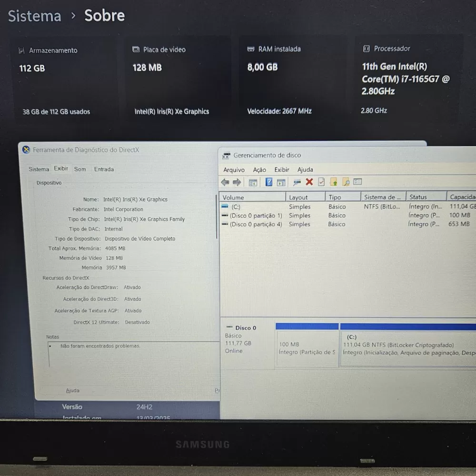Sort by the Sistema de... column header
Screen dimensions: 476x476
[383, 197]
